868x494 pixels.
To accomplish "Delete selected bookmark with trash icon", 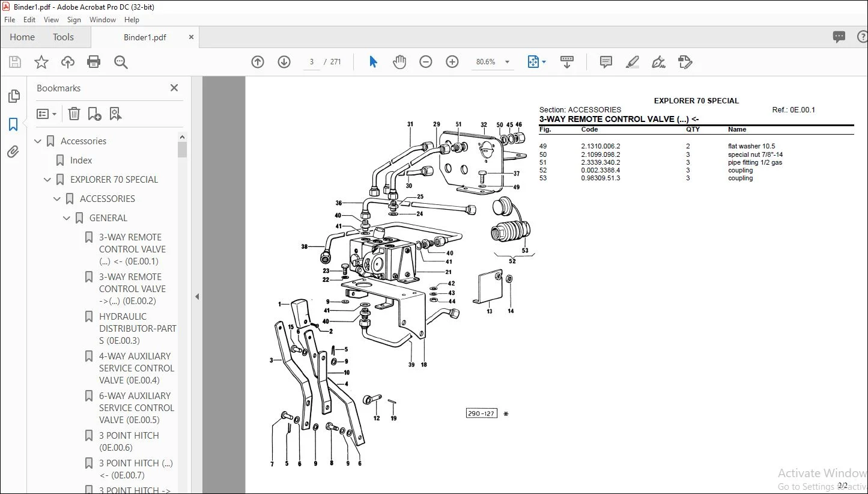I will pos(74,114).
